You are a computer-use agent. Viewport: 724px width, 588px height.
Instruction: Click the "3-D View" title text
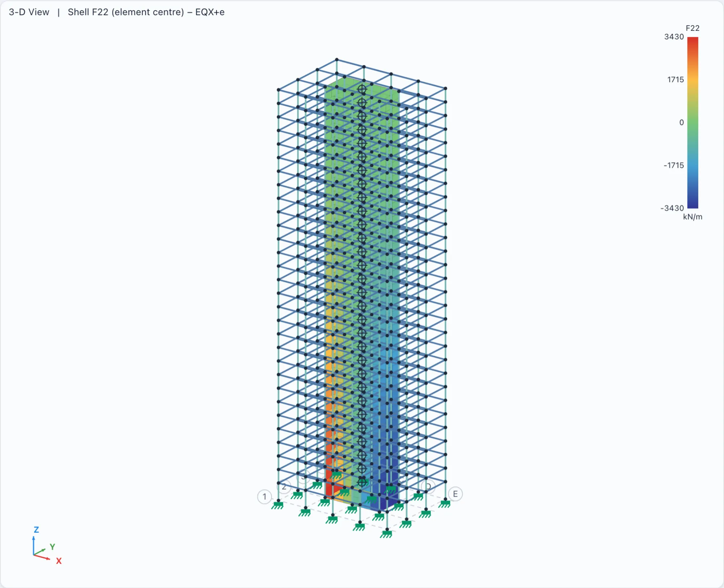(29, 12)
